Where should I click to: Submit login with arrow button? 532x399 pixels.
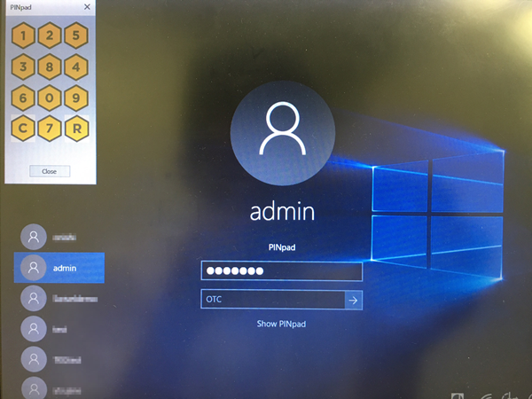354,300
